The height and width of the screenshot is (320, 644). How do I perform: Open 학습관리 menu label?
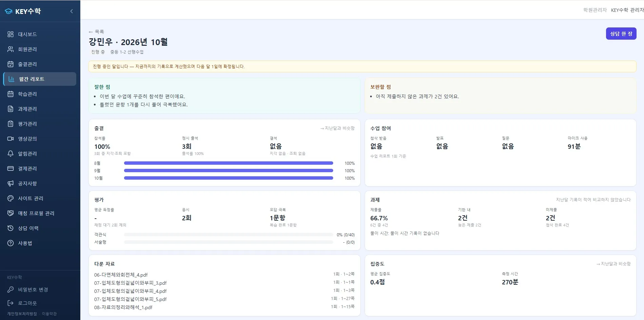coord(27,94)
